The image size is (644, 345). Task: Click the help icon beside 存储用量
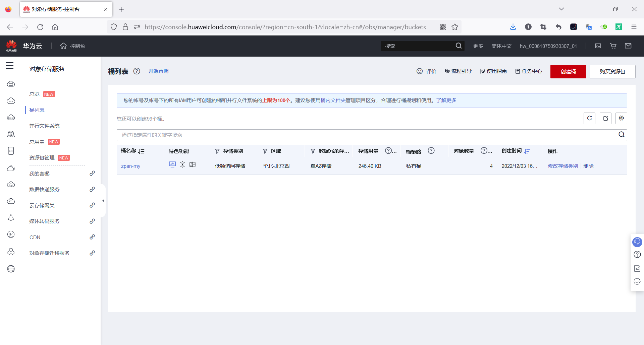coord(388,151)
